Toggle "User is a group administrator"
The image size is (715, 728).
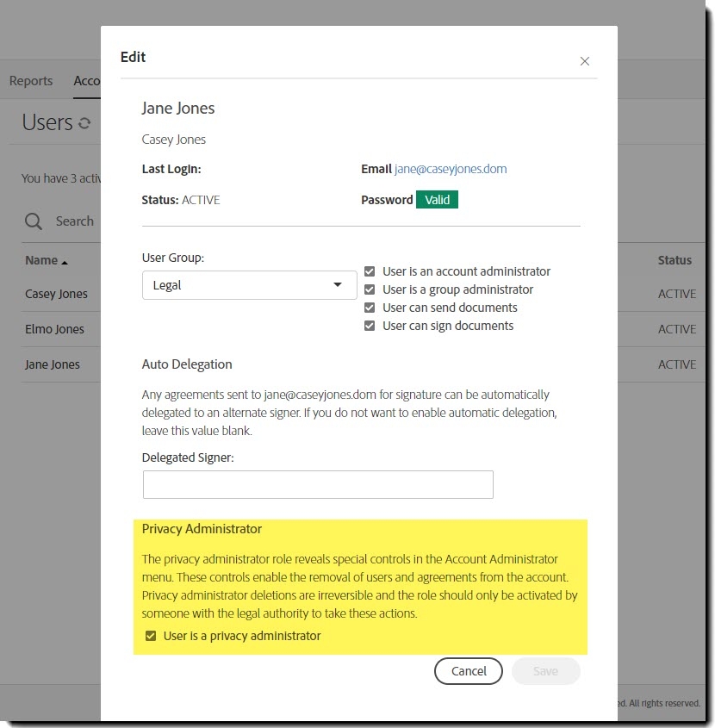370,289
